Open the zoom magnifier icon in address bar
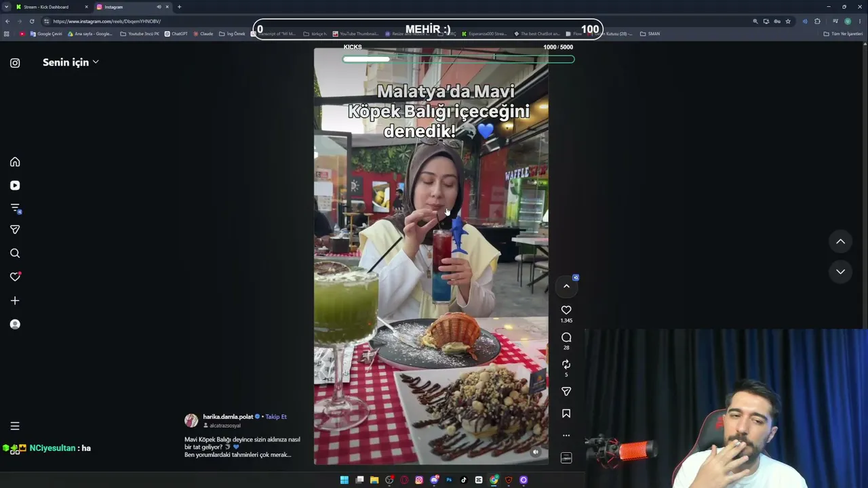 (x=755, y=21)
